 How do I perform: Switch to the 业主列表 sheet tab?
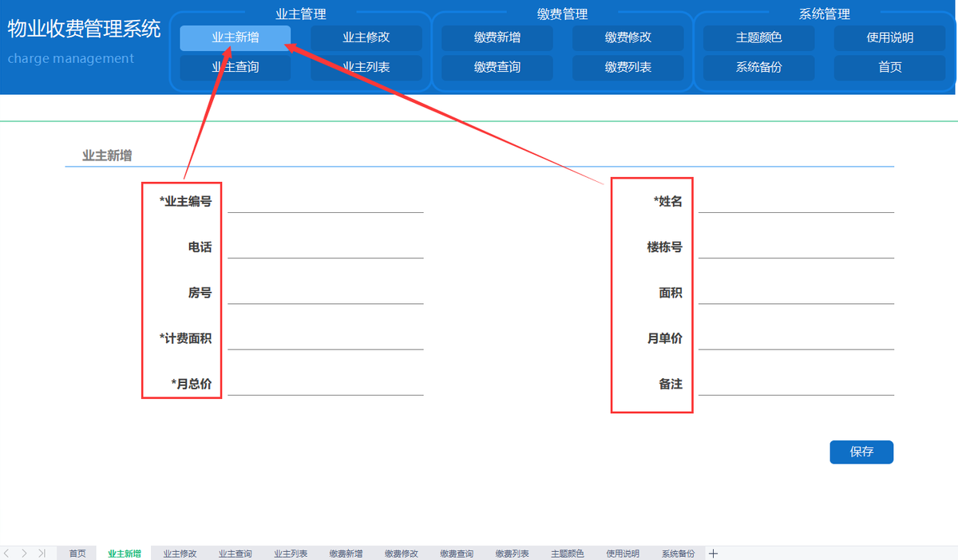pos(290,553)
